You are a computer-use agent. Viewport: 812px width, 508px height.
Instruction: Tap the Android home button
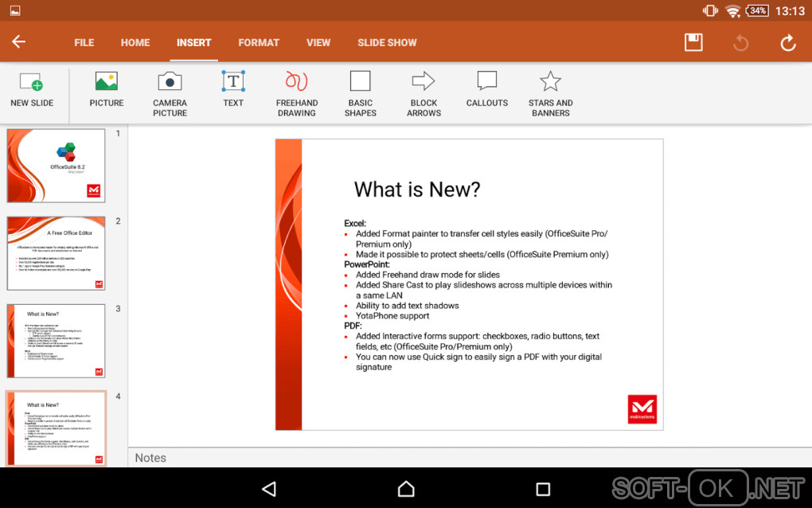[406, 489]
